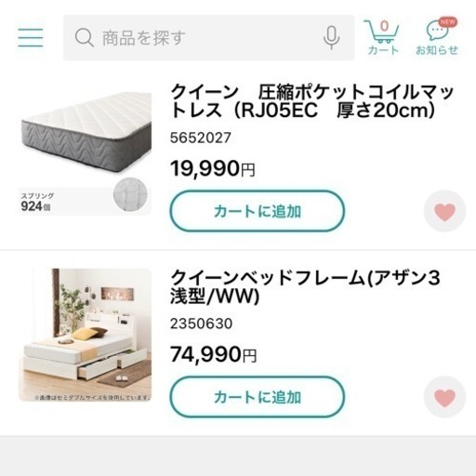Open the お知らせ notifications icon
This screenshot has height=476, width=476.
tap(437, 37)
